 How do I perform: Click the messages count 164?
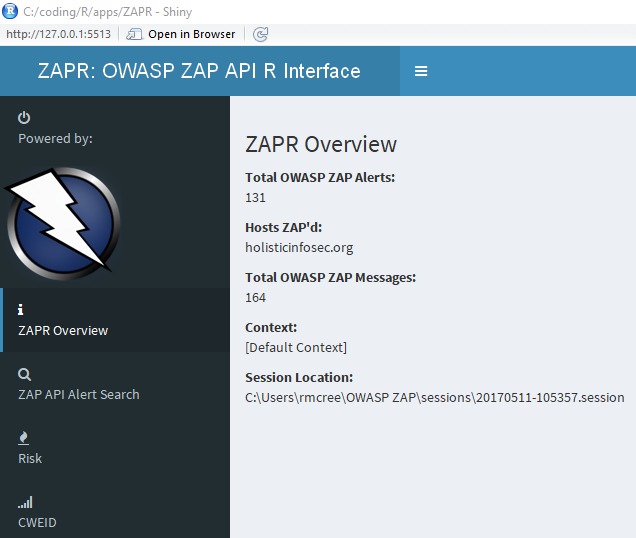(x=255, y=297)
